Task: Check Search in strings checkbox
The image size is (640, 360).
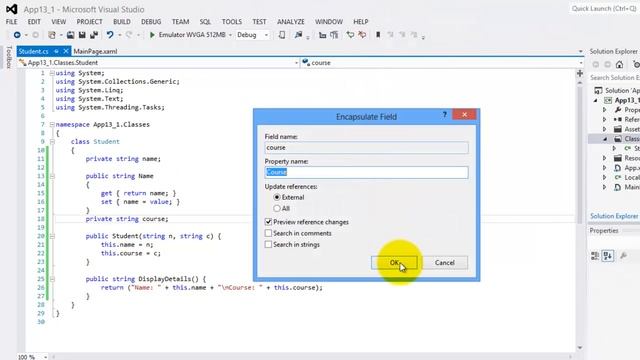Action: pos(268,244)
